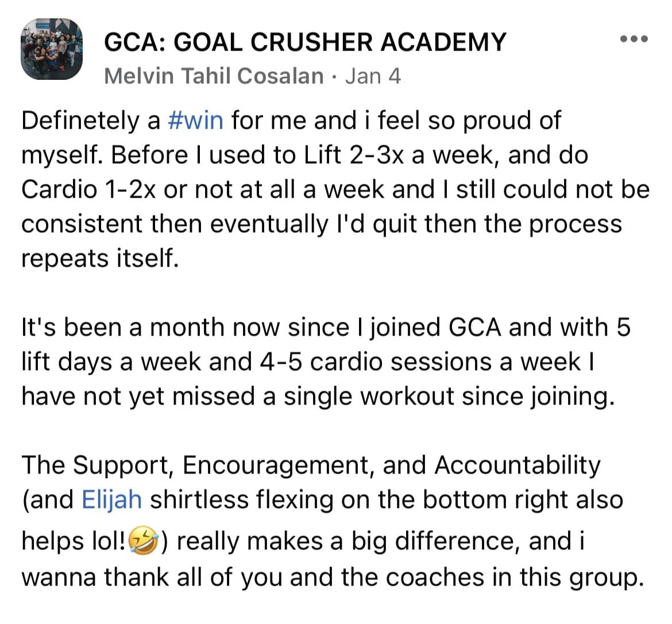The image size is (672, 624).
Task: Click the line "The Support, Encouragement, and Accountability"
Action: click(x=311, y=465)
